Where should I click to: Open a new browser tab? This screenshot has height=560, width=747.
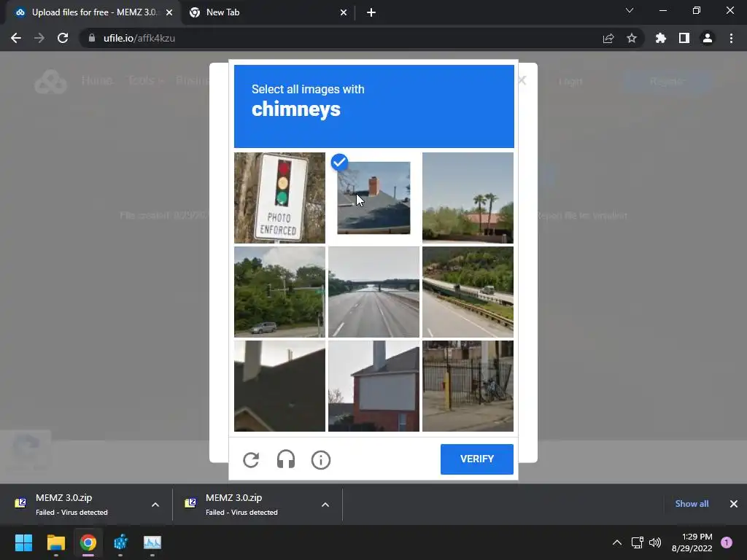point(371,12)
